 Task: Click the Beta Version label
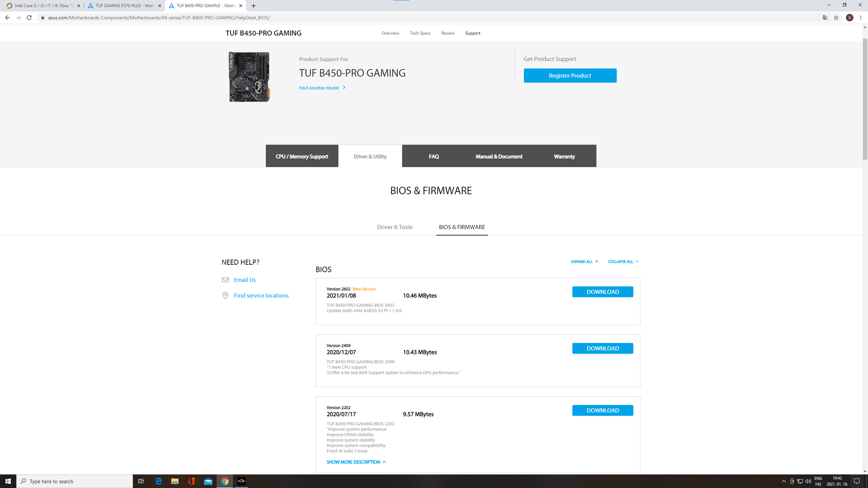364,289
